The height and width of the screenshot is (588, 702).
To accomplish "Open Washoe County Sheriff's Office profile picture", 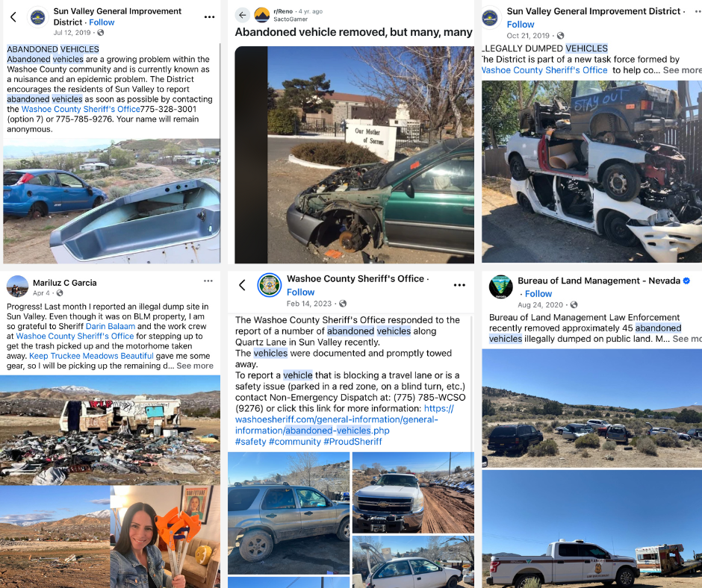I will click(x=270, y=285).
